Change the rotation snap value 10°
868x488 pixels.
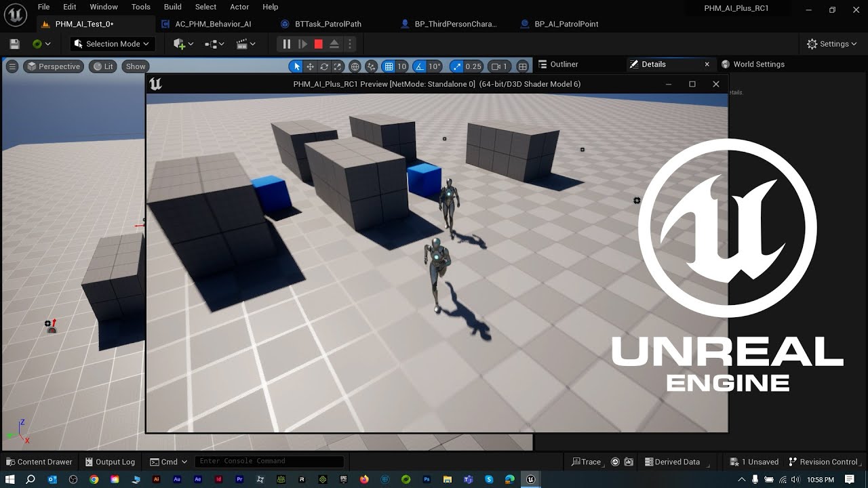coord(435,66)
